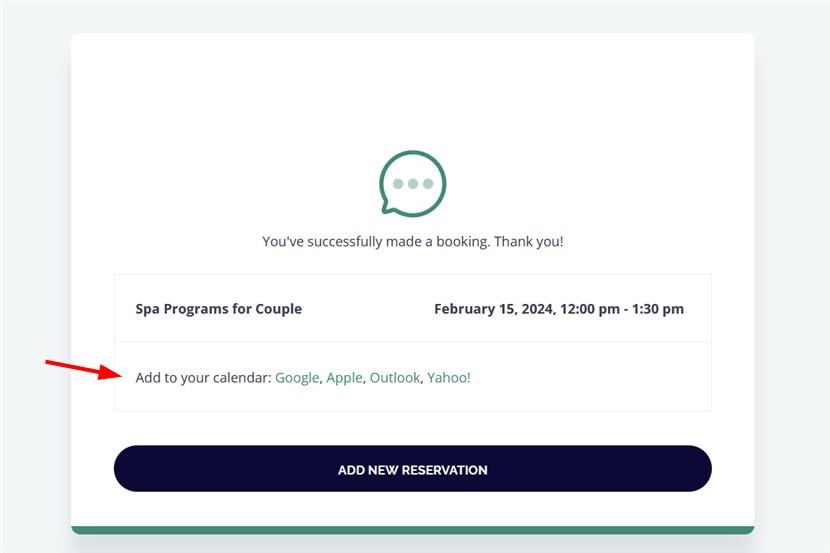
Task: Click the February 15, 2024 date text
Action: 495,309
